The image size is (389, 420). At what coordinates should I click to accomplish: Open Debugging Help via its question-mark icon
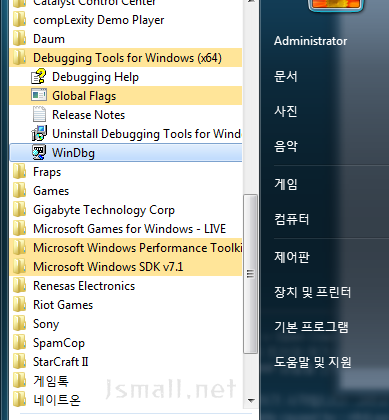point(39,77)
